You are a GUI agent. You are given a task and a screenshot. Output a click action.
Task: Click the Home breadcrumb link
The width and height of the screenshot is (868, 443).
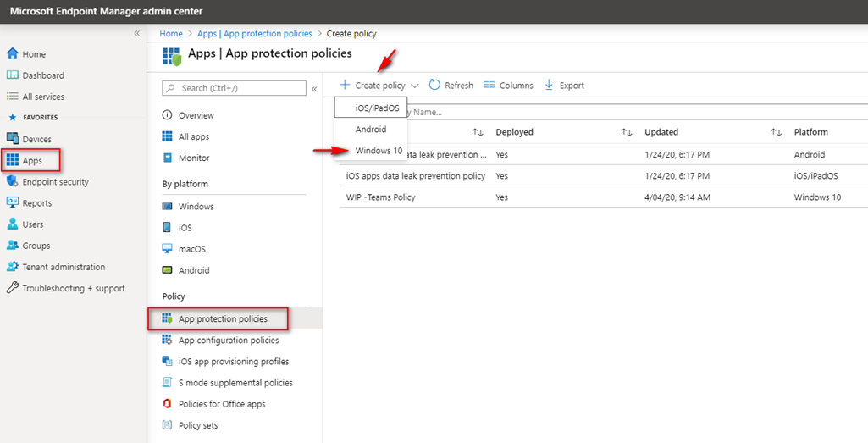tap(171, 34)
